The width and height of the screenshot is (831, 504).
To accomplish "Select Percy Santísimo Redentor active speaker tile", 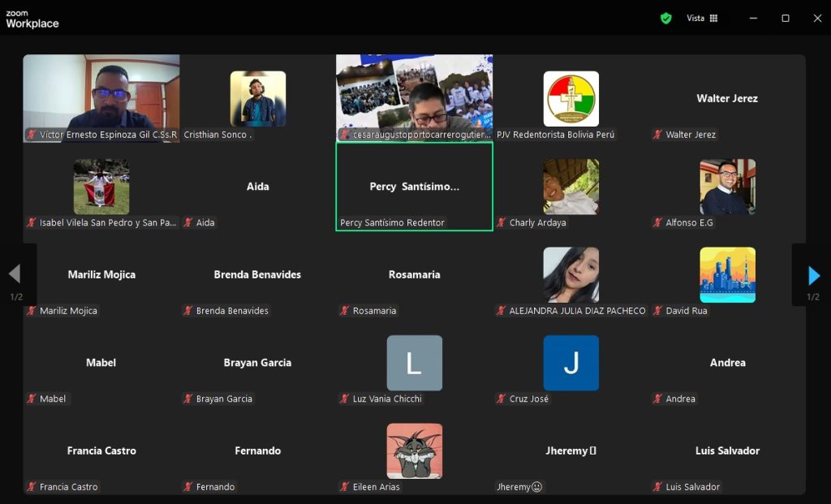I will click(414, 187).
